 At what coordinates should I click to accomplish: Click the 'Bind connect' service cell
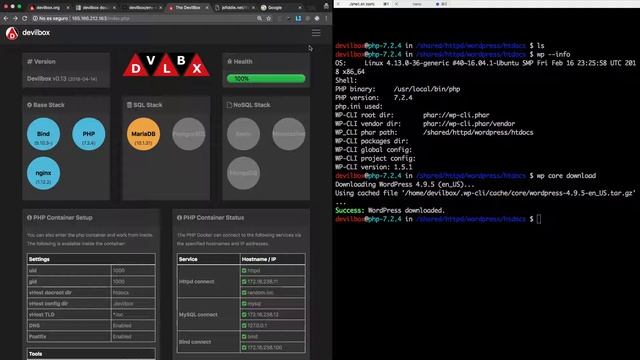(209, 342)
